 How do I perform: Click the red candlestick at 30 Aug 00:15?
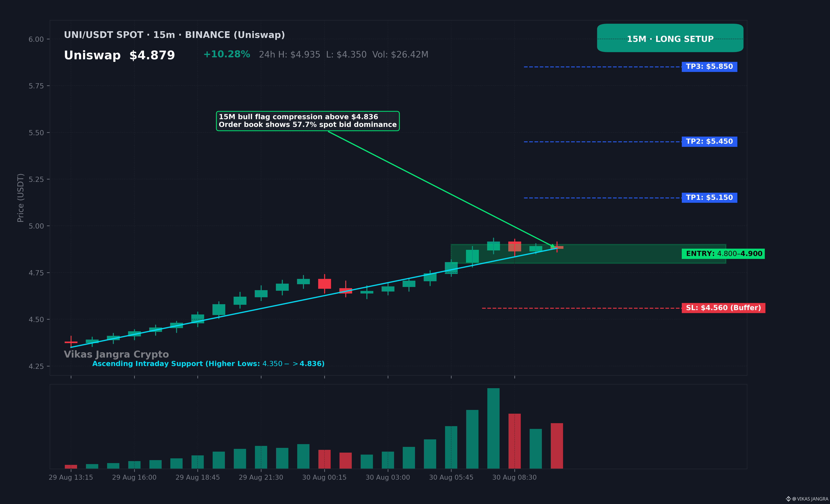[324, 284]
